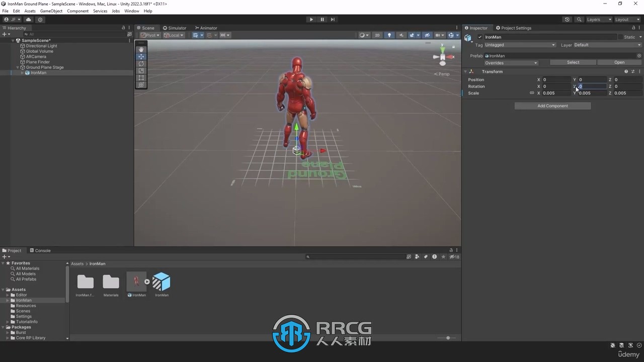Select the Hand (View) tool
644x362 pixels.
pyautogui.click(x=141, y=49)
